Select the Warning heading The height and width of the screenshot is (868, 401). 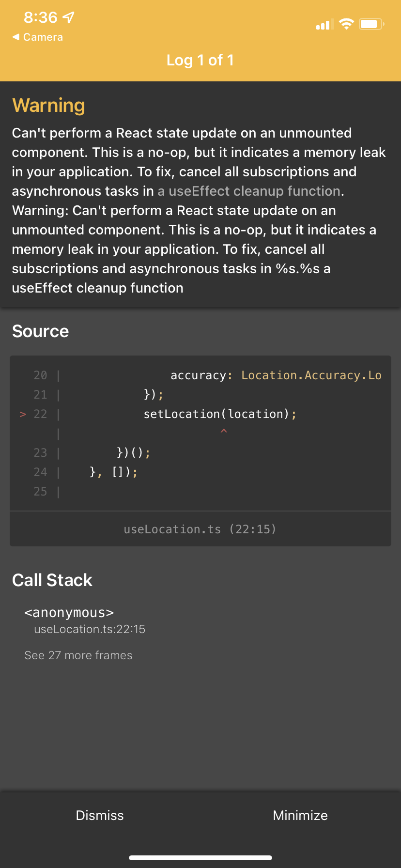click(48, 105)
